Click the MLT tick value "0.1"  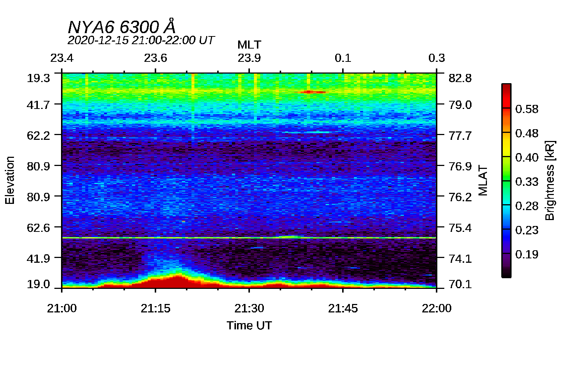coord(343,58)
